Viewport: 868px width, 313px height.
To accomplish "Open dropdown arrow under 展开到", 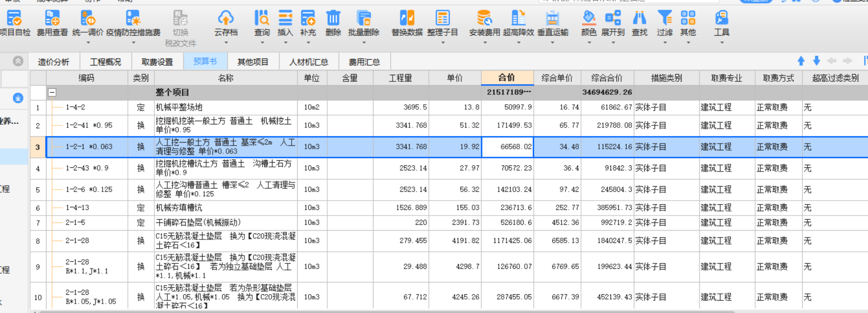I will point(613,42).
